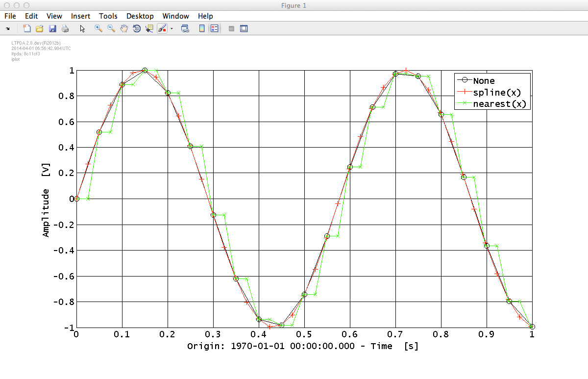This screenshot has width=588, height=379.
Task: Enable the Data Cursor tool
Action: (x=149, y=29)
